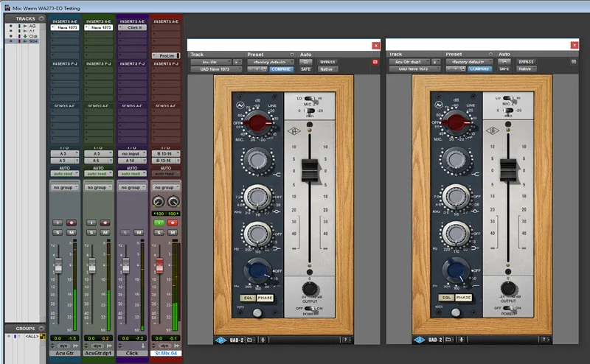The width and height of the screenshot is (590, 364).
Task: Mute the Click track
Action: [139, 232]
